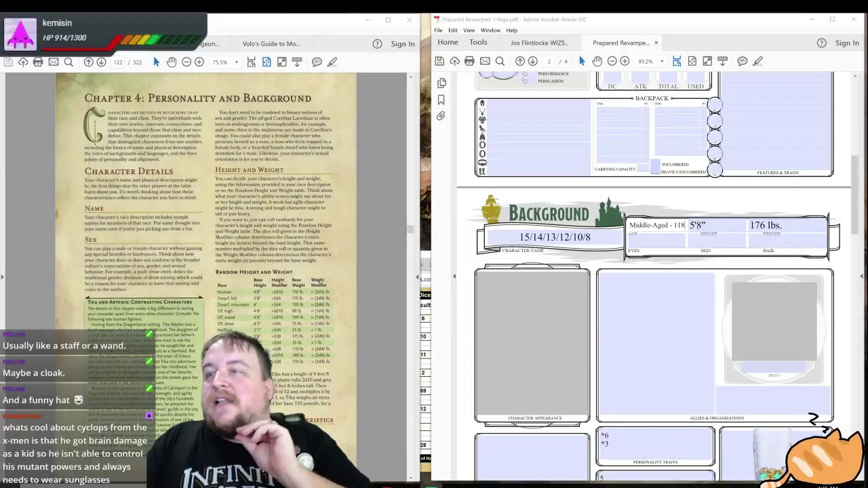Screen dimensions: 868x488
Task: Print the Prepared Revamped PDF in the right window
Action: (469, 61)
